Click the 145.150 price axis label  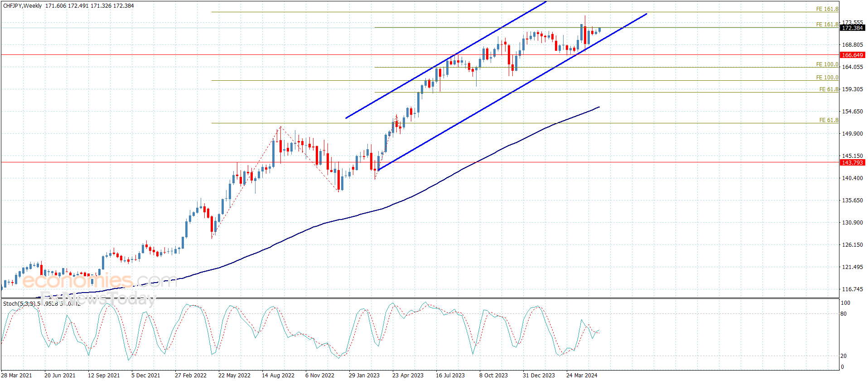tap(852, 156)
